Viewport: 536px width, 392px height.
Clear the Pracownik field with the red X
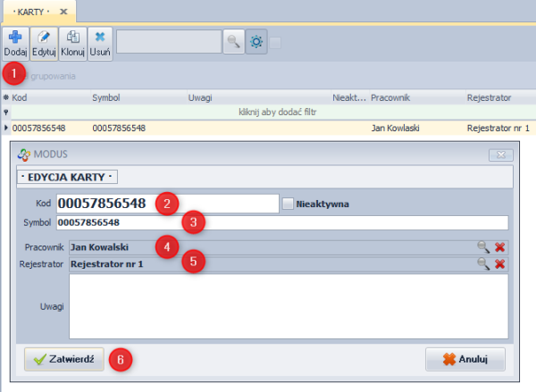coord(500,247)
